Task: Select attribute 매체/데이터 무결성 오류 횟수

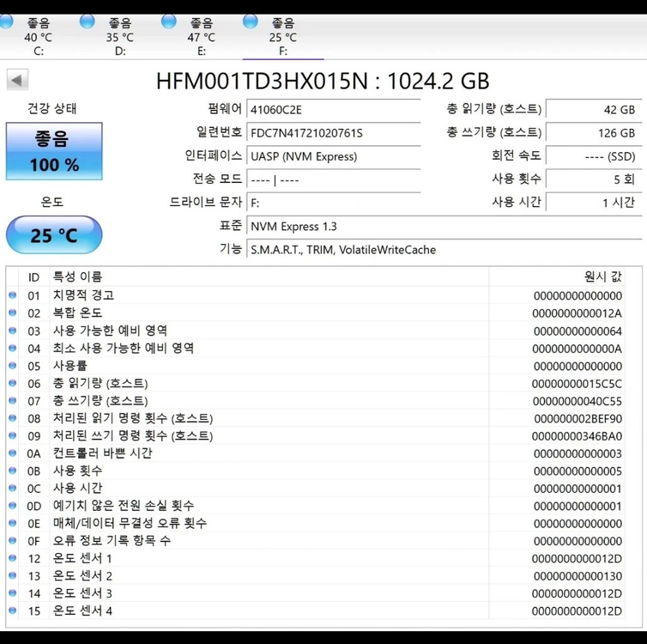Action: point(130,523)
